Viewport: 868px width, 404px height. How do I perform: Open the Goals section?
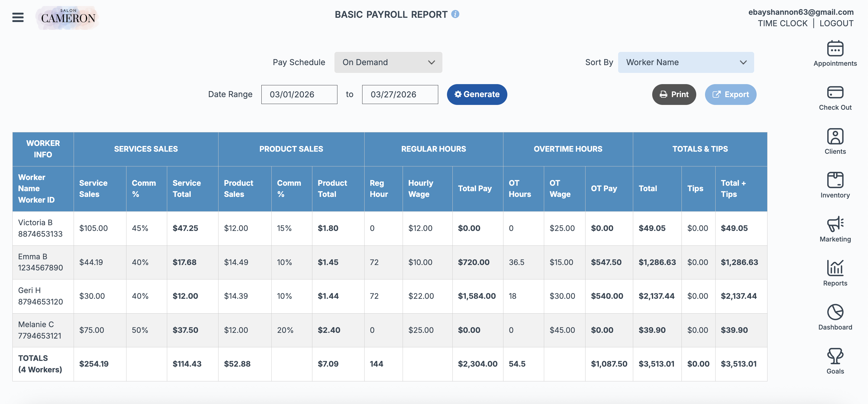pos(834,361)
